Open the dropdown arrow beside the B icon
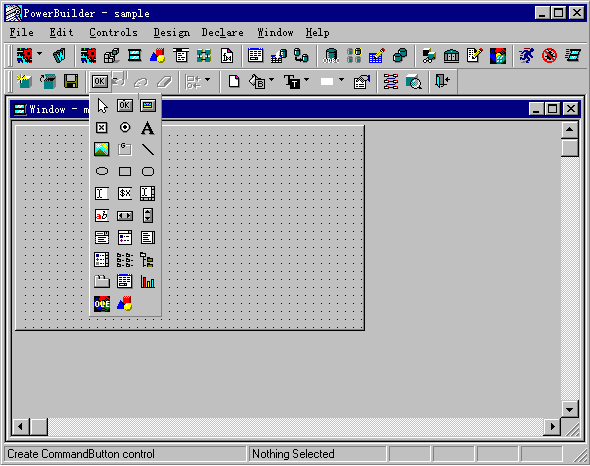The image size is (590, 466). coord(271,79)
